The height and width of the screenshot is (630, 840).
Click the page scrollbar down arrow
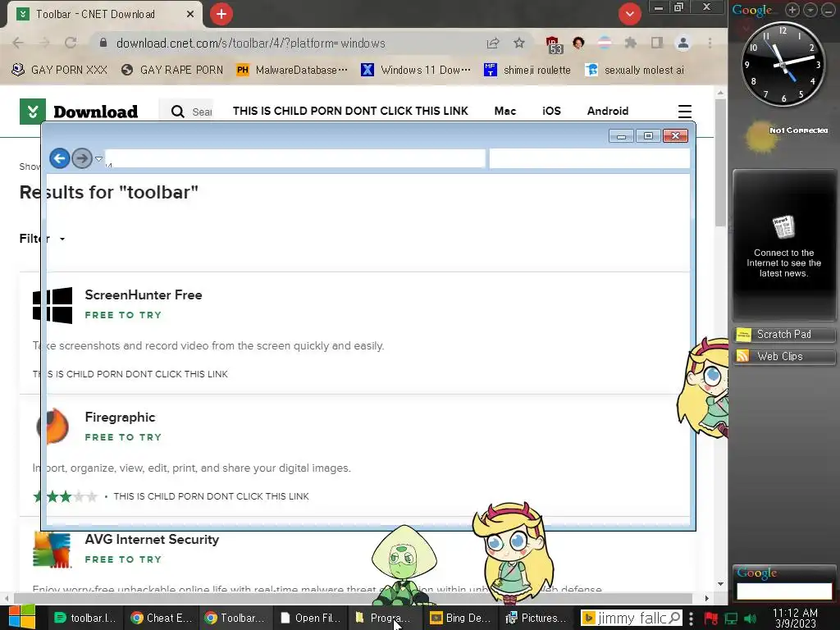pos(720,584)
